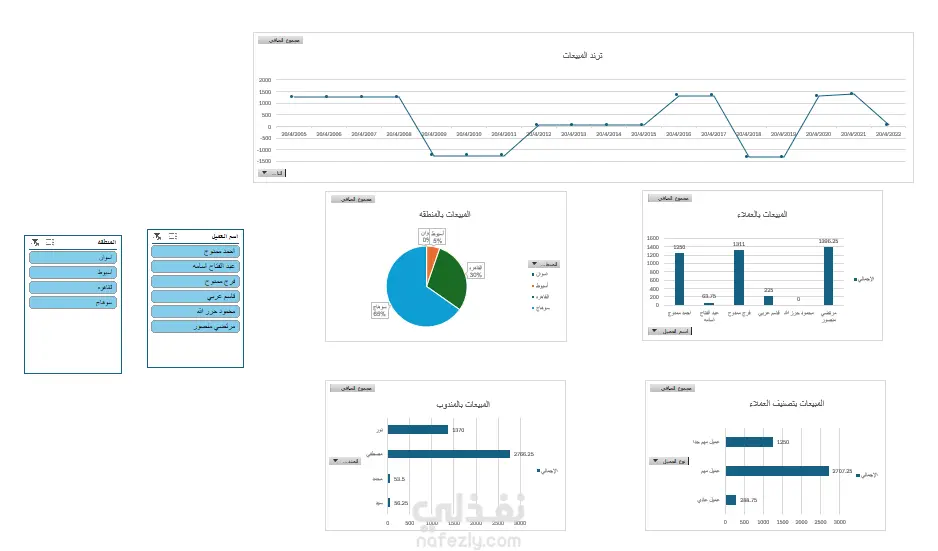The width and height of the screenshot is (938, 551).
Task: Click 20/4/2022 axis label on trend chart
Action: click(888, 134)
